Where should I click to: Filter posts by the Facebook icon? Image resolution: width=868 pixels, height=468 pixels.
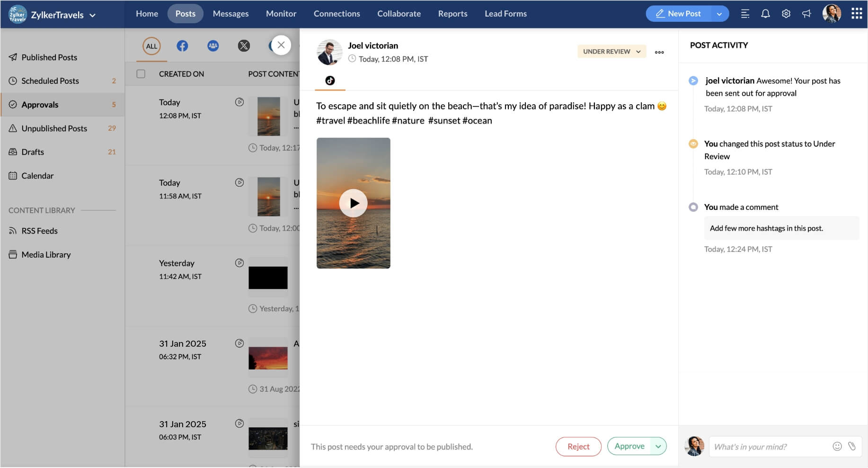coord(182,46)
